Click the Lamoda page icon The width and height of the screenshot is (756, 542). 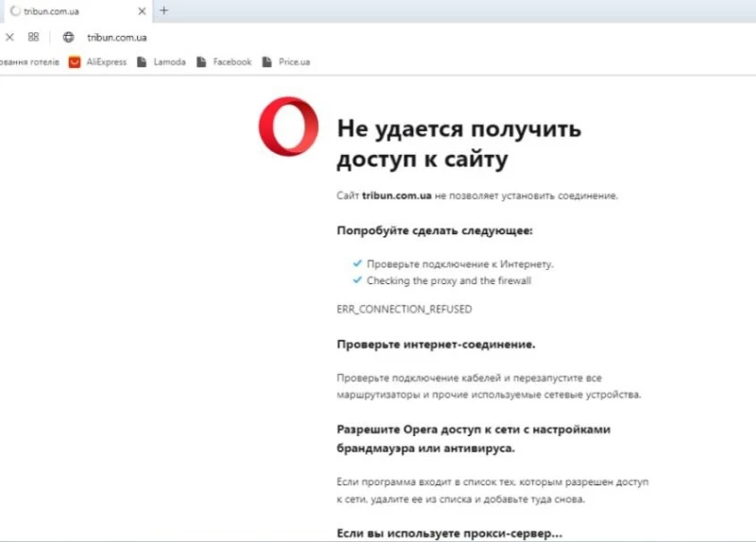click(142, 61)
